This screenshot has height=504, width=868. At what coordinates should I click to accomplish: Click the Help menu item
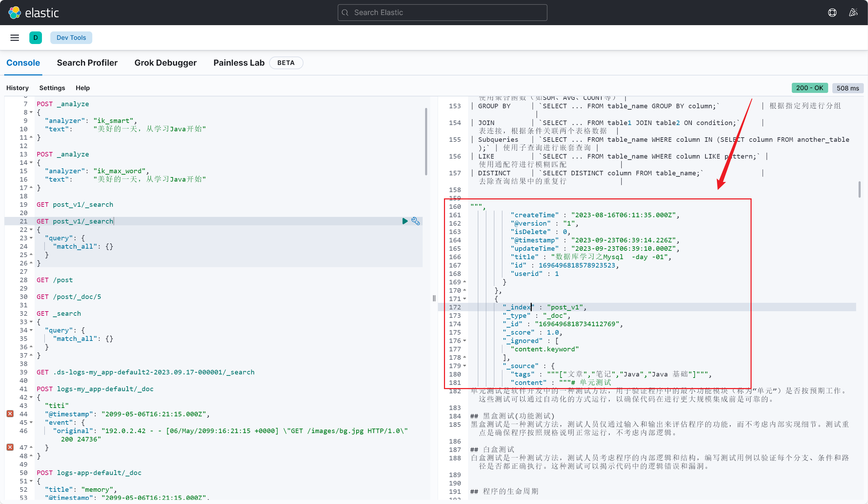82,88
